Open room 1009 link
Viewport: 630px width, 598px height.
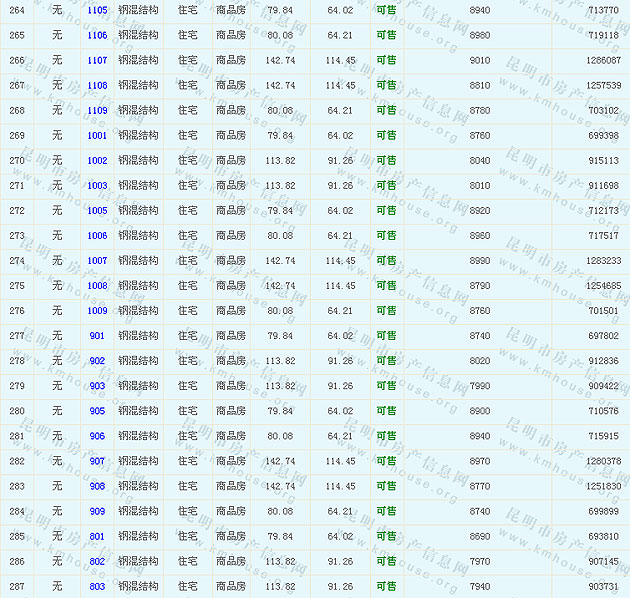click(97, 311)
